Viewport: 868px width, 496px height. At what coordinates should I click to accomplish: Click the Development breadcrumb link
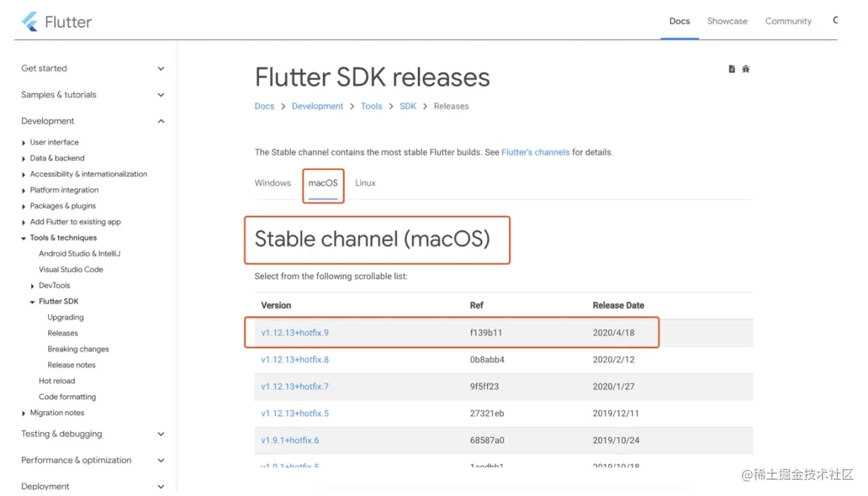point(318,106)
